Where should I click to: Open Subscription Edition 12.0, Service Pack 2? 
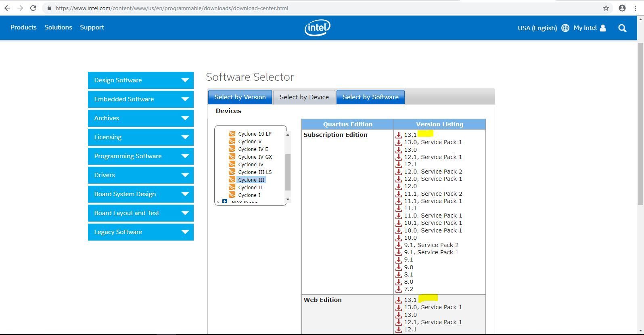pyautogui.click(x=433, y=172)
